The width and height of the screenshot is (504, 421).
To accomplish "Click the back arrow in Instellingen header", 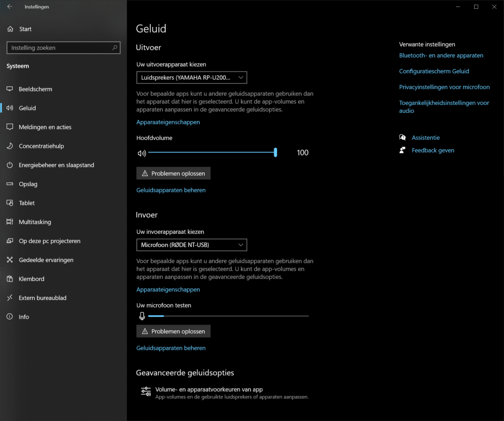I will coord(9,7).
